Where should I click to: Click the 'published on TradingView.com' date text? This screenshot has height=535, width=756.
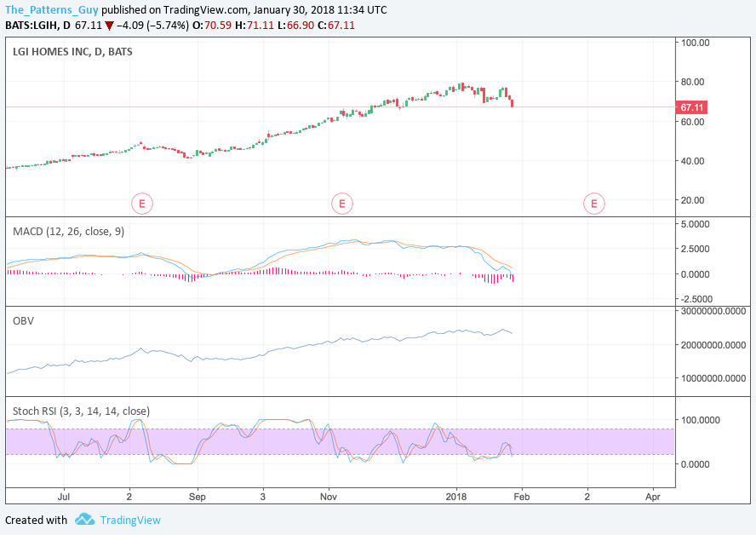244,10
